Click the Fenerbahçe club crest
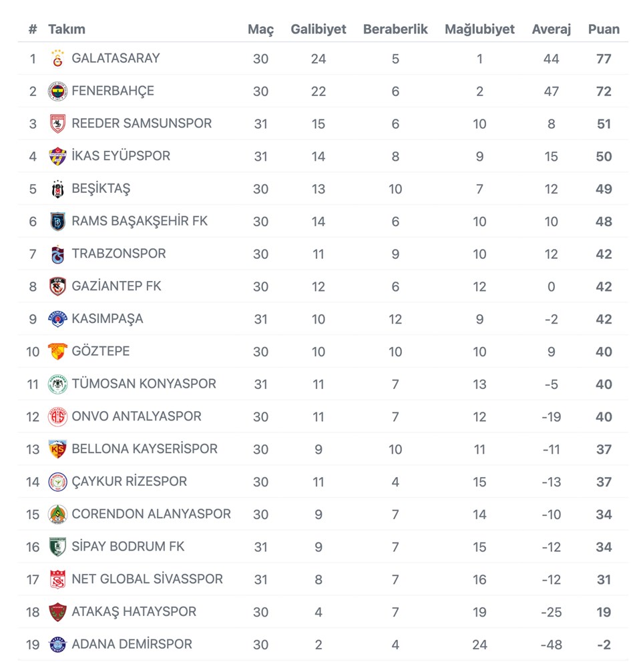 tap(58, 91)
